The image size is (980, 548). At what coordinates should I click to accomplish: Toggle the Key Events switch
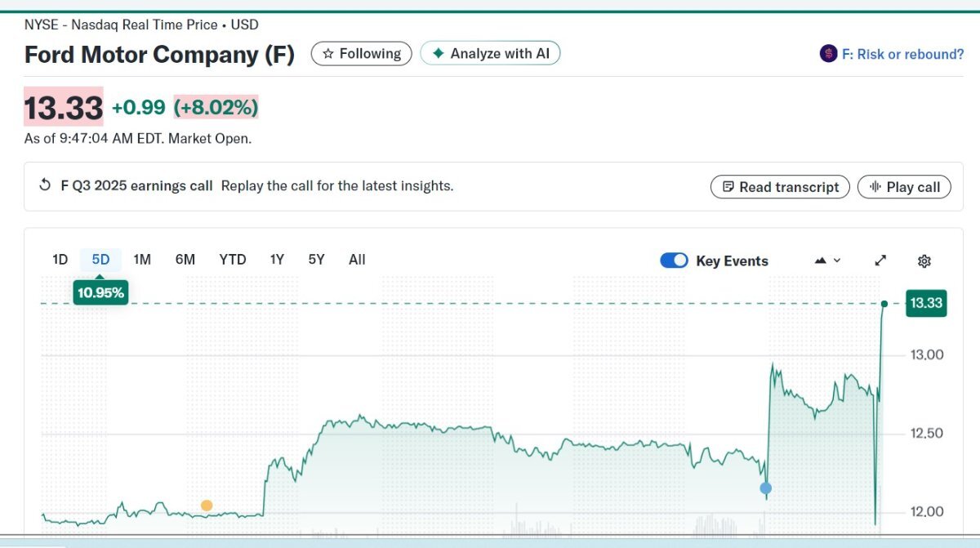click(674, 261)
